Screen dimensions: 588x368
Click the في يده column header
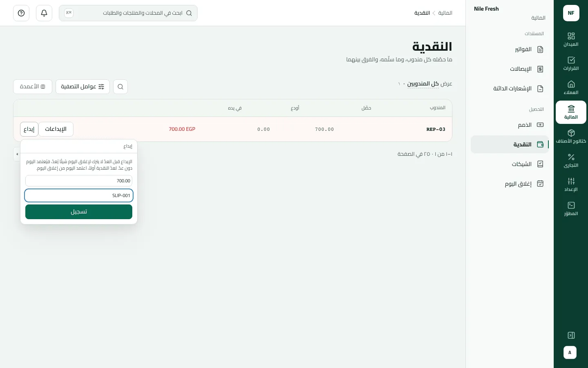235,108
